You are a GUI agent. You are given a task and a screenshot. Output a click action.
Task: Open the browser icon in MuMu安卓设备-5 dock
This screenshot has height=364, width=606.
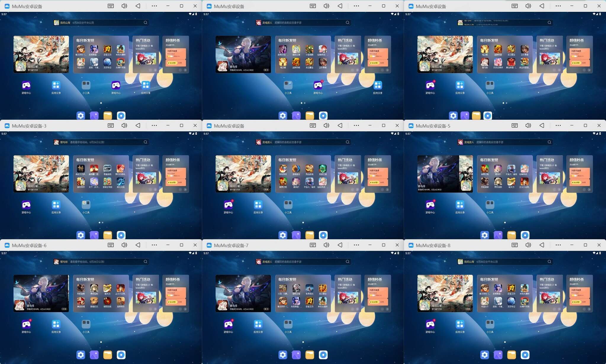[525, 235]
